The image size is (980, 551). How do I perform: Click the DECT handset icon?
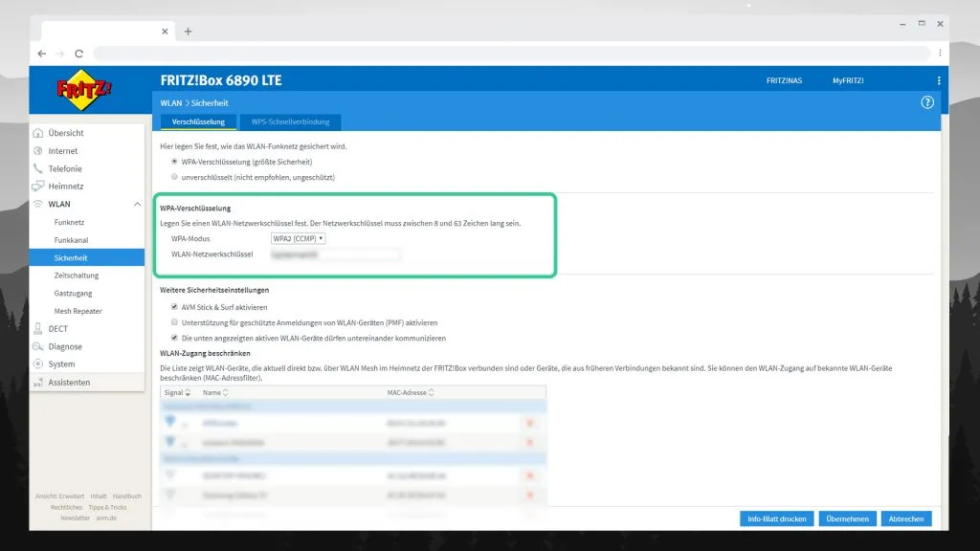(38, 329)
